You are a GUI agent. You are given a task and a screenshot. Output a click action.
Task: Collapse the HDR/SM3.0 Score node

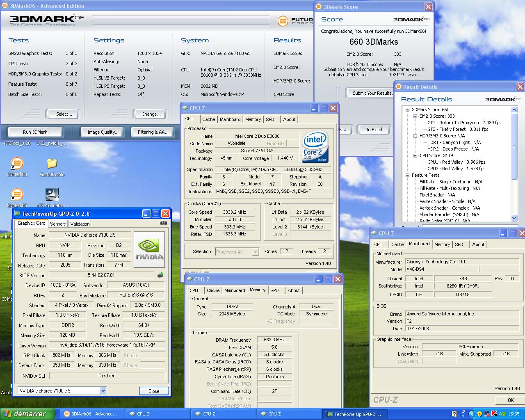coord(415,136)
